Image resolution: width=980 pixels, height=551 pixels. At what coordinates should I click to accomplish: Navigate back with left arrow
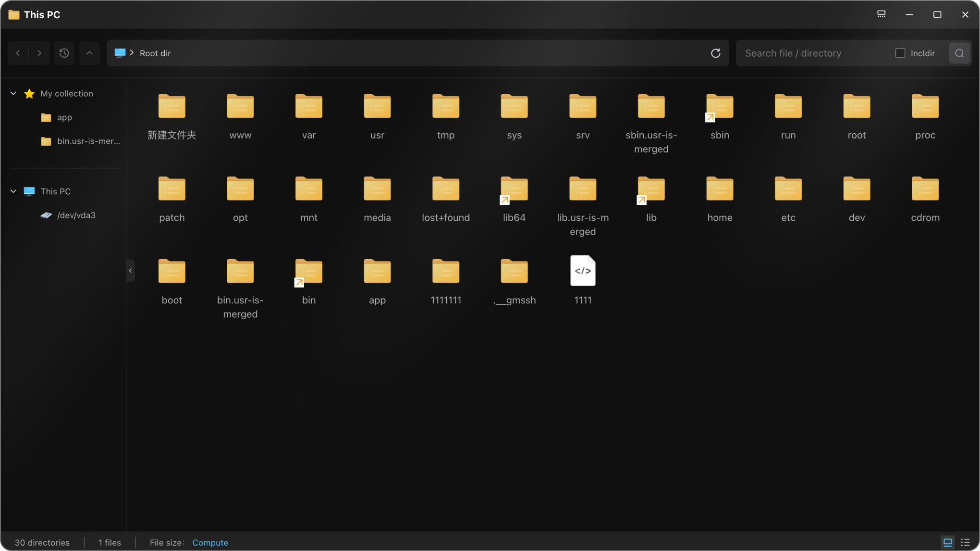18,53
